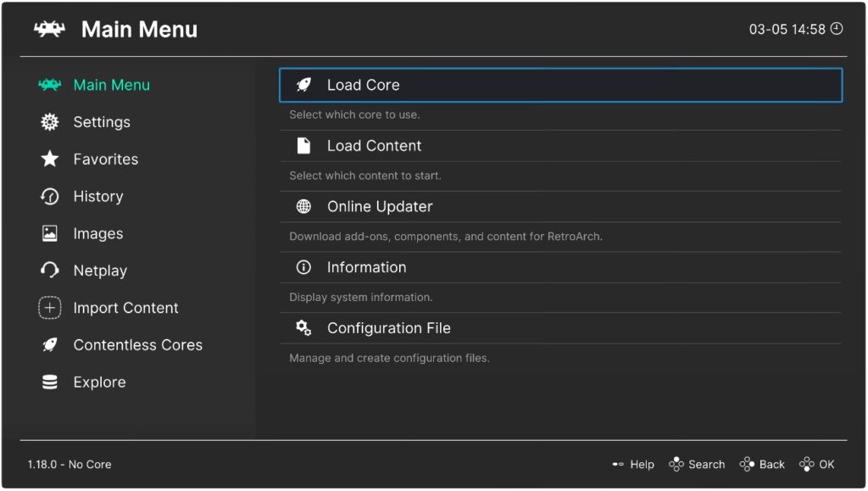Click the Help controller button icon
The width and height of the screenshot is (868, 491).
click(x=618, y=464)
